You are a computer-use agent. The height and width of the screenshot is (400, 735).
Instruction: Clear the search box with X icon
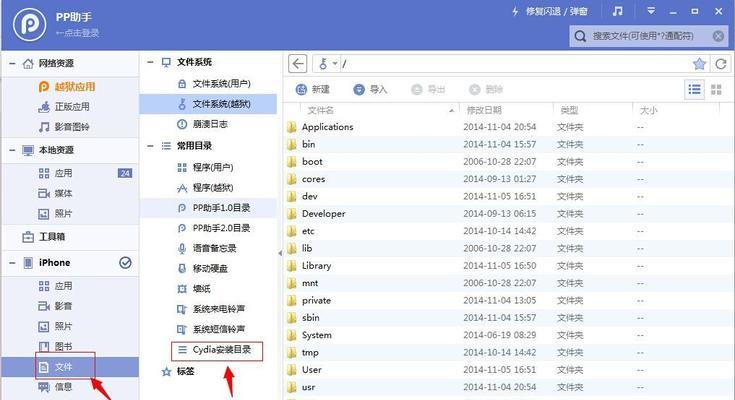tap(718, 36)
